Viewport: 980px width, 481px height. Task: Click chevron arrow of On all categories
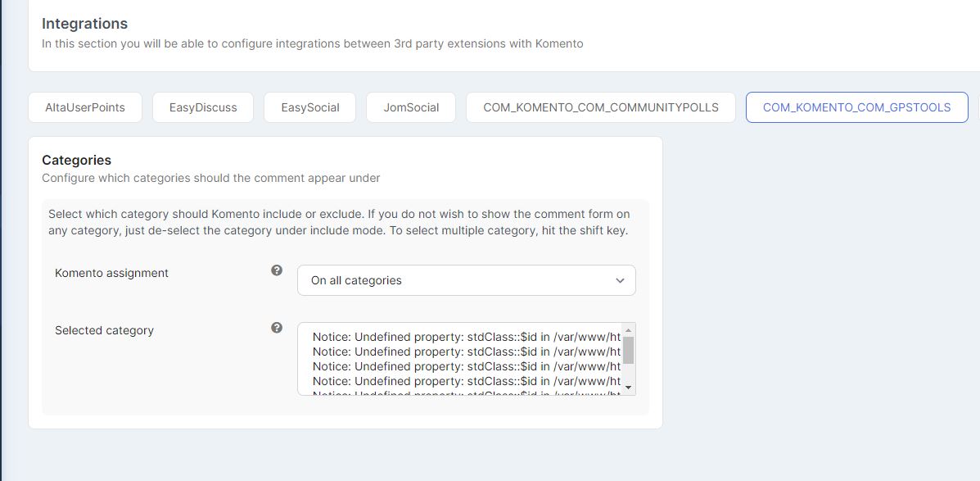point(620,280)
